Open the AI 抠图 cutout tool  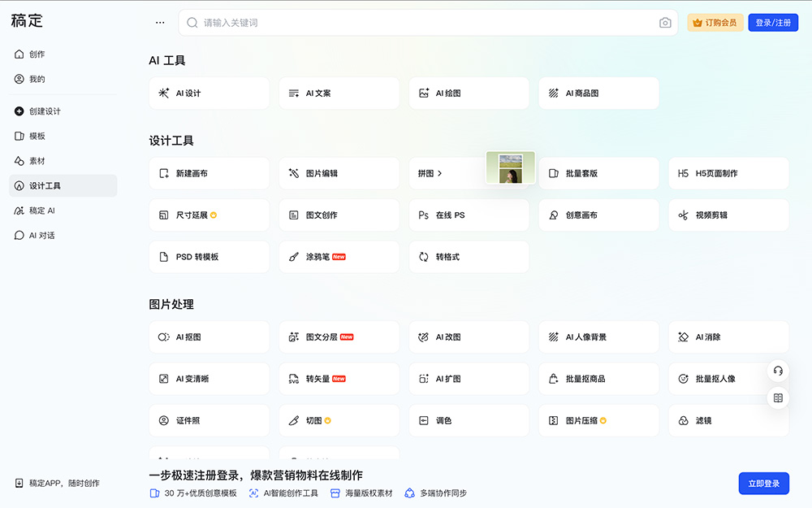coord(209,336)
